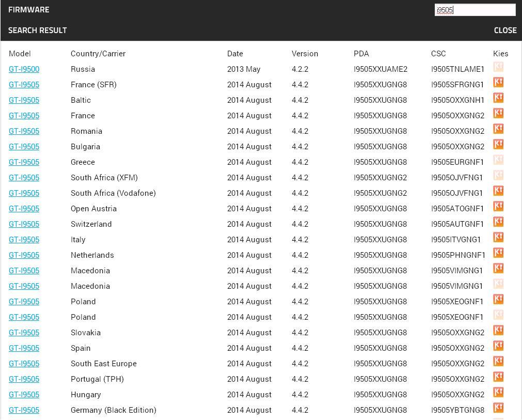This screenshot has height=420, width=522.
Task: Select the CSC value I9505AUTGNF1
Action: [x=457, y=224]
